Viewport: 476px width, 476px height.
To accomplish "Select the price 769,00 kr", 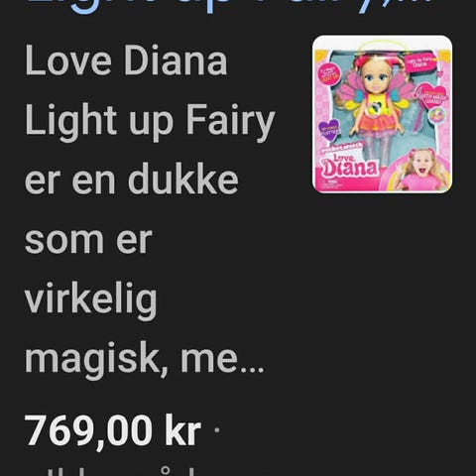I will [113, 431].
